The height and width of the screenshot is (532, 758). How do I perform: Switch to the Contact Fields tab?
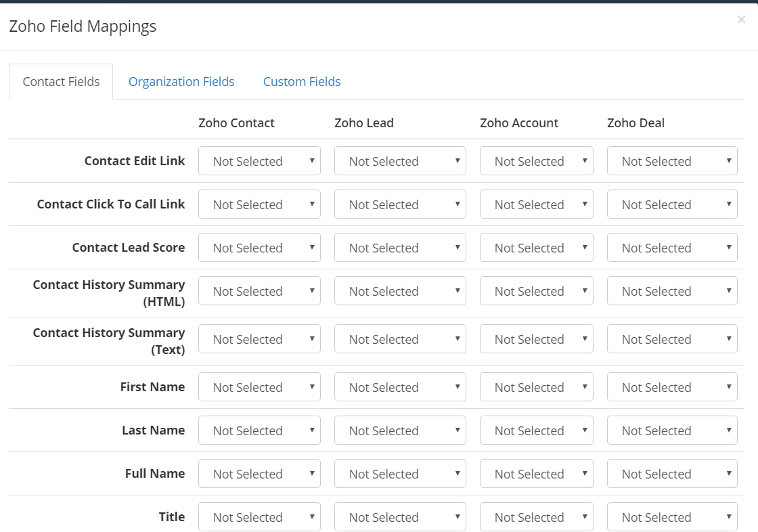click(61, 82)
